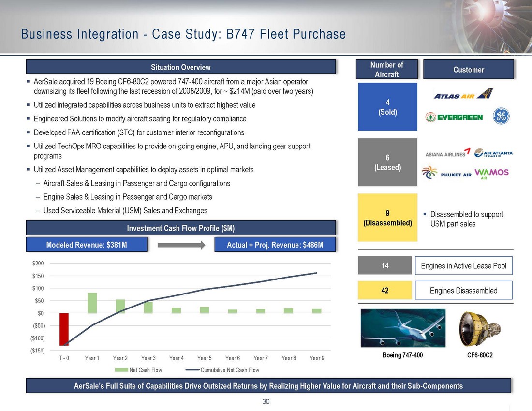Click the Engines in Active Lease Pool box
The height and width of the screenshot is (411, 532).
[463, 265]
